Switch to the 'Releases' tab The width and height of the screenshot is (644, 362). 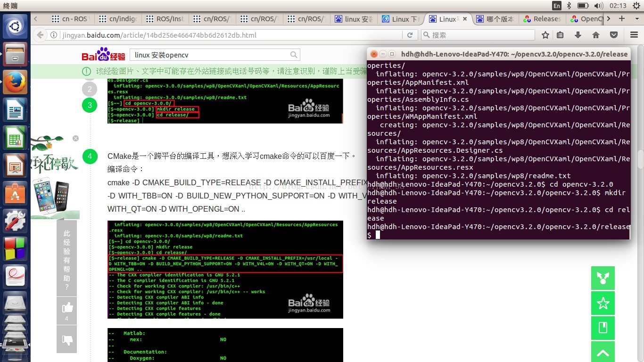coord(542,19)
